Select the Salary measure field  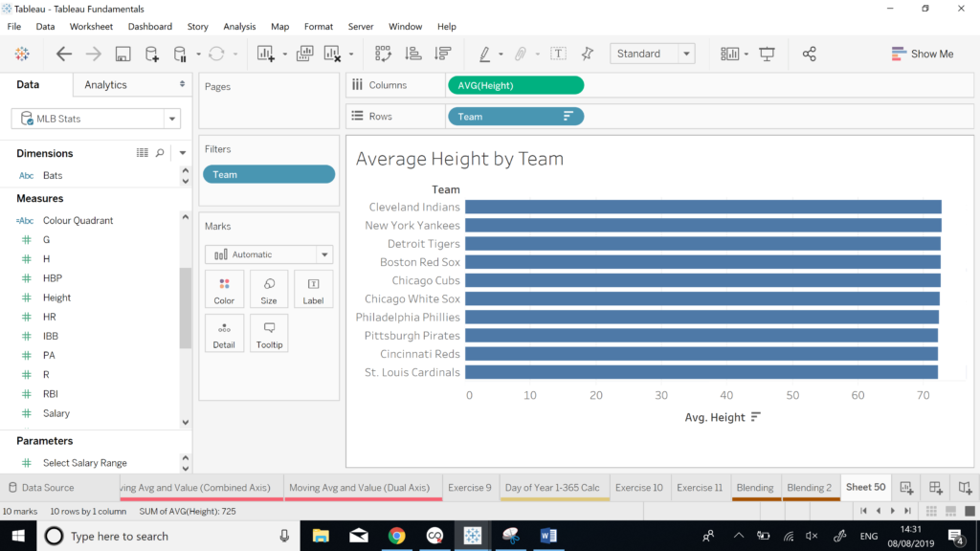click(x=56, y=413)
